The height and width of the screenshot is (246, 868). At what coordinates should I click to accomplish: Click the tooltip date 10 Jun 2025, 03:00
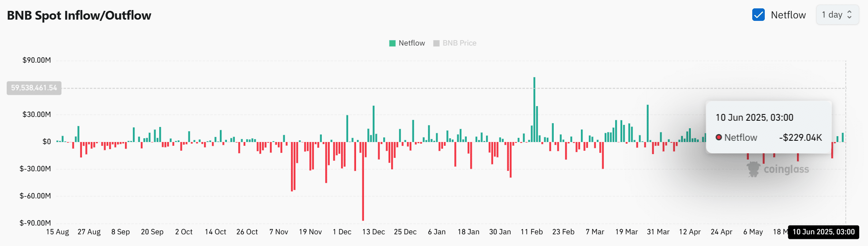pos(754,118)
